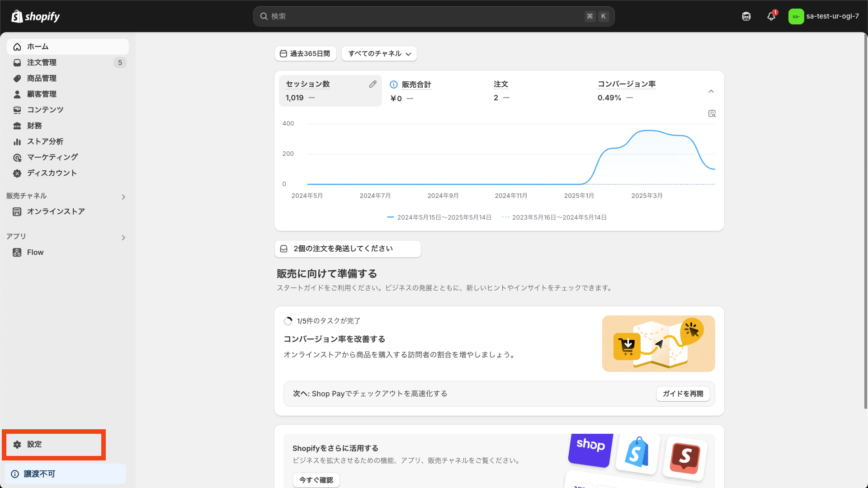This screenshot has width=868, height=488.
Task: Select the マーケティング megaphone icon
Action: pyautogui.click(x=17, y=157)
